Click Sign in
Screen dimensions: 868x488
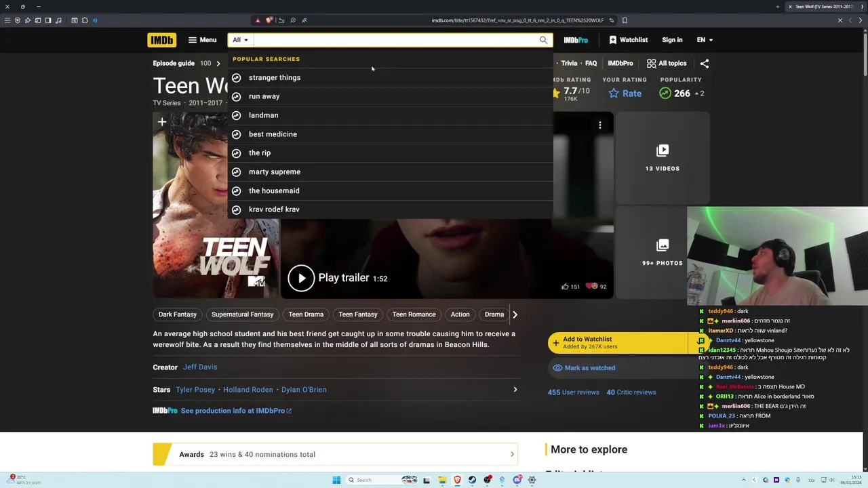click(672, 40)
